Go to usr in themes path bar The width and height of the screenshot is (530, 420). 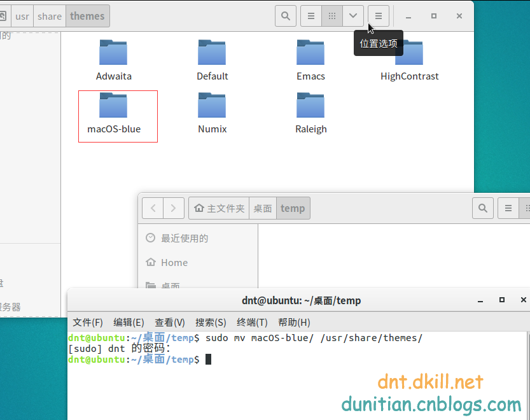point(22,17)
